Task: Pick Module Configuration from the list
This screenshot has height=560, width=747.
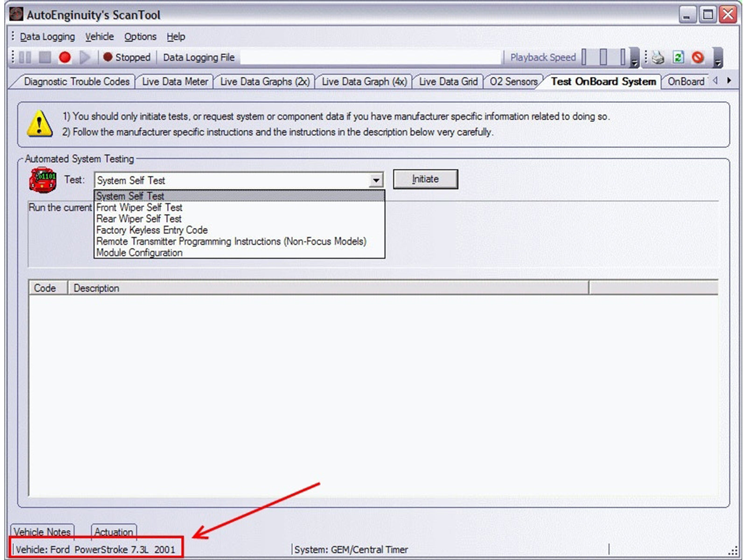Action: point(139,252)
